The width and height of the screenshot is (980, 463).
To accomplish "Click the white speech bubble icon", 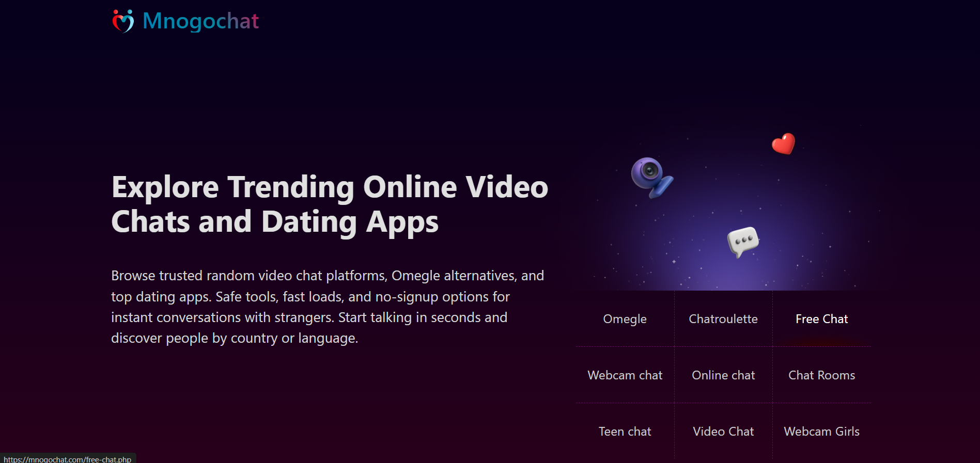I will click(x=743, y=242).
